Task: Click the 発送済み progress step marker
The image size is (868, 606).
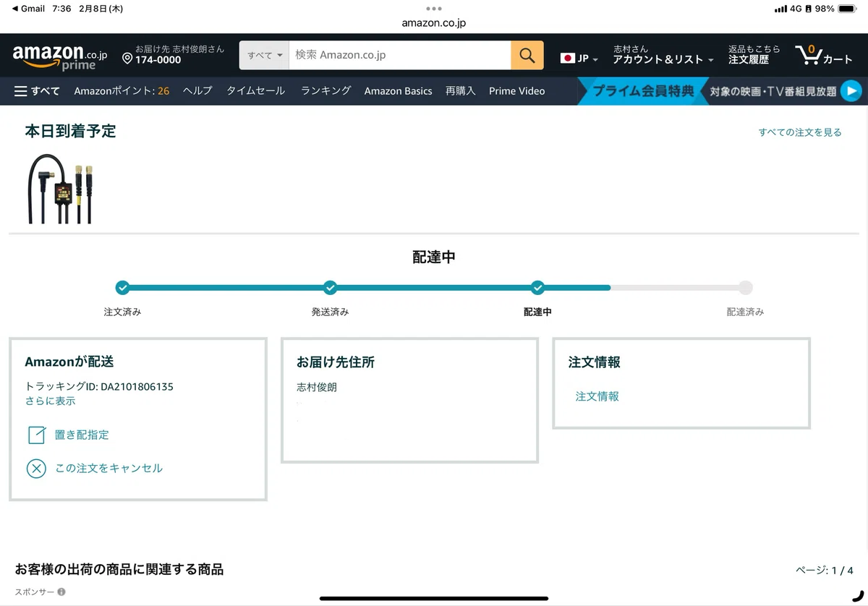Action: point(330,288)
